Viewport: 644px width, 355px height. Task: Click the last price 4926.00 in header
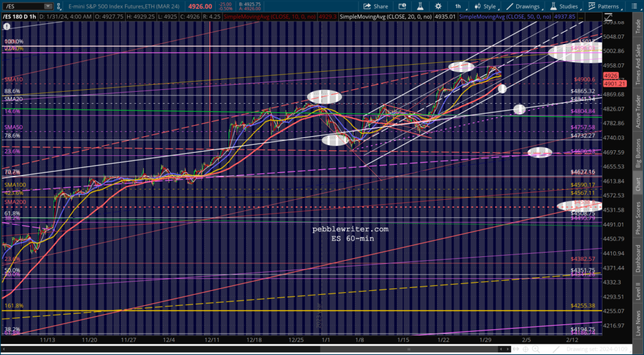click(x=200, y=6)
